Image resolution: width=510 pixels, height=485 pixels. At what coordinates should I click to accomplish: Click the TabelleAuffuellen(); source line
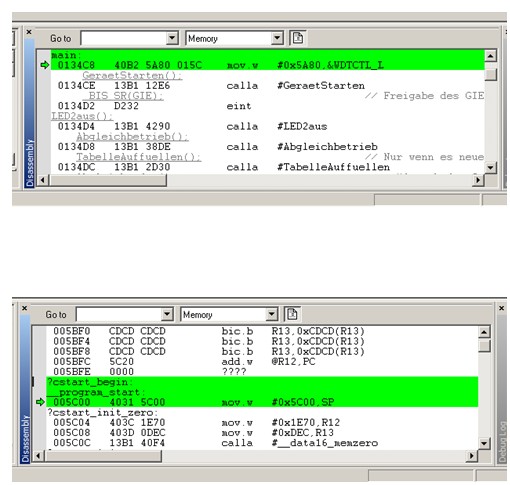coord(139,157)
